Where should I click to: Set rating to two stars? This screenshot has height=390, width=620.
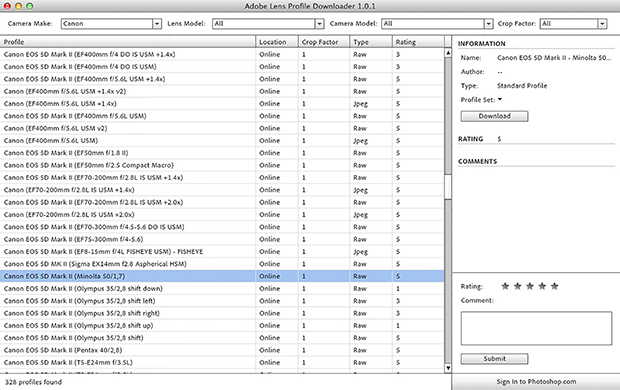(517, 286)
